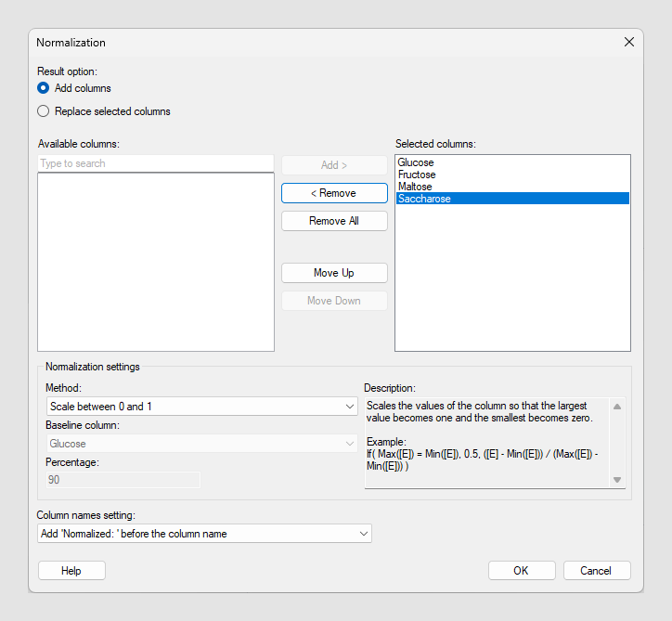Viewport: 672px width, 621px height.
Task: Click the Move Up button
Action: click(x=334, y=273)
